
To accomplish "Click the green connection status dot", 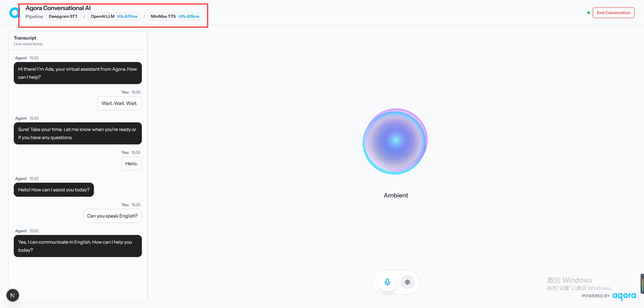I will pos(588,13).
